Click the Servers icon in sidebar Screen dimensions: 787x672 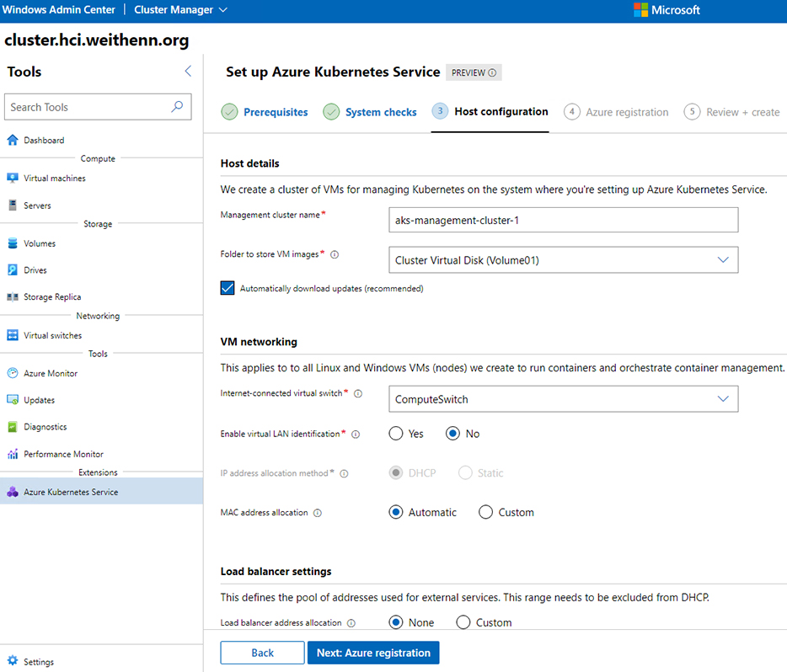pos(13,205)
